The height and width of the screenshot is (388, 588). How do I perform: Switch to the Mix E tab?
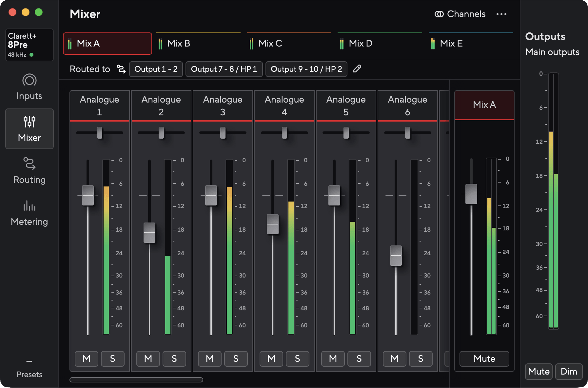pyautogui.click(x=471, y=43)
